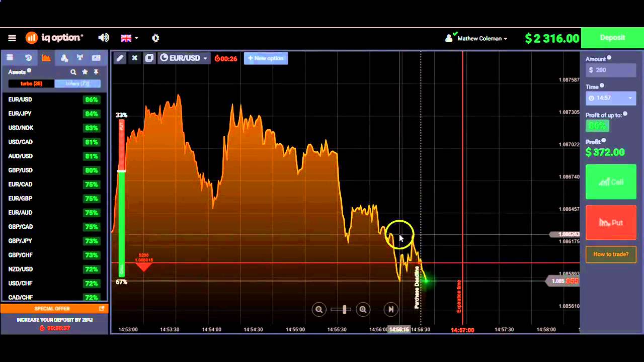The width and height of the screenshot is (644, 362).
Task: Click the Amount info icon
Action: (x=609, y=58)
